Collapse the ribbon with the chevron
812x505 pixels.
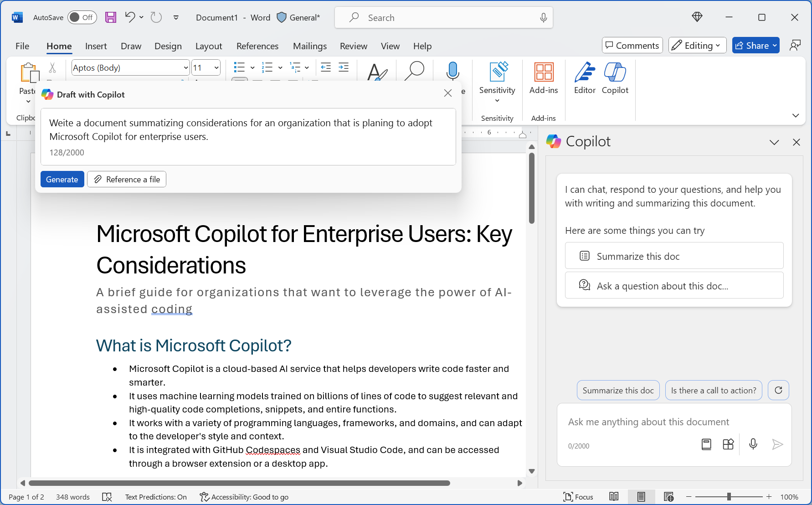(x=796, y=115)
